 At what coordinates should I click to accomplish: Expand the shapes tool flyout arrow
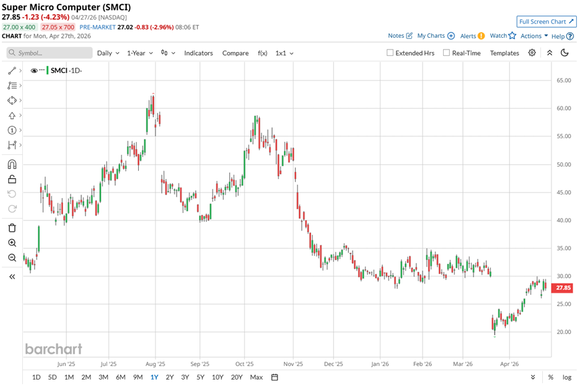pyautogui.click(x=20, y=100)
